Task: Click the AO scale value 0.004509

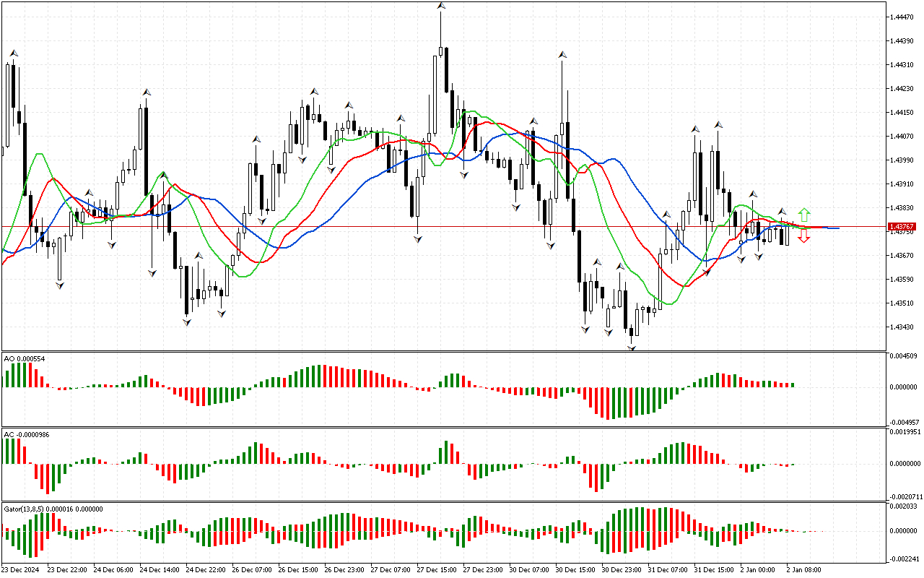Action: click(x=903, y=355)
